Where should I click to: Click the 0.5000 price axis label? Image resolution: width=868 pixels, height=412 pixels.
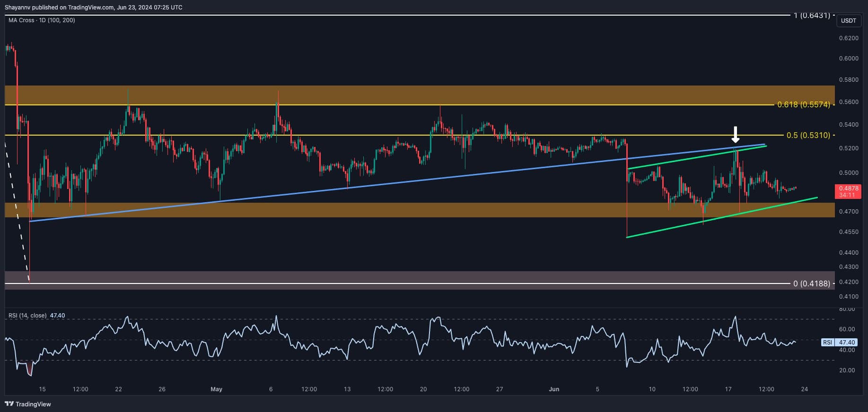tap(848, 173)
